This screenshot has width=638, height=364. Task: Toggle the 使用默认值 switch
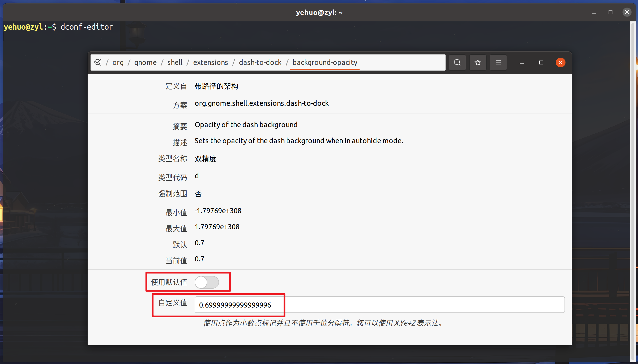click(x=207, y=282)
